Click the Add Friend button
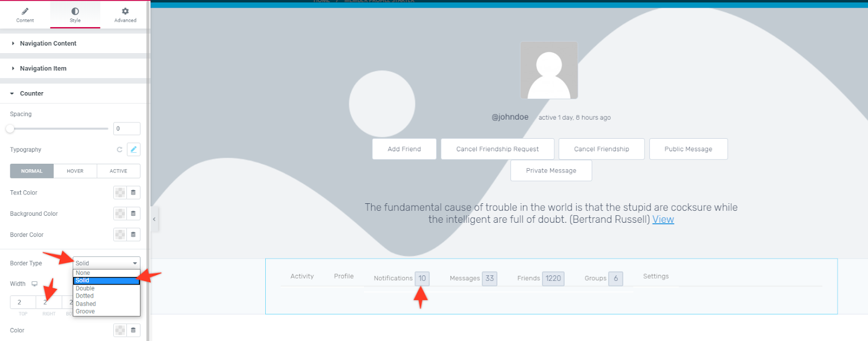Screen dimensions: 868x341 404,149
